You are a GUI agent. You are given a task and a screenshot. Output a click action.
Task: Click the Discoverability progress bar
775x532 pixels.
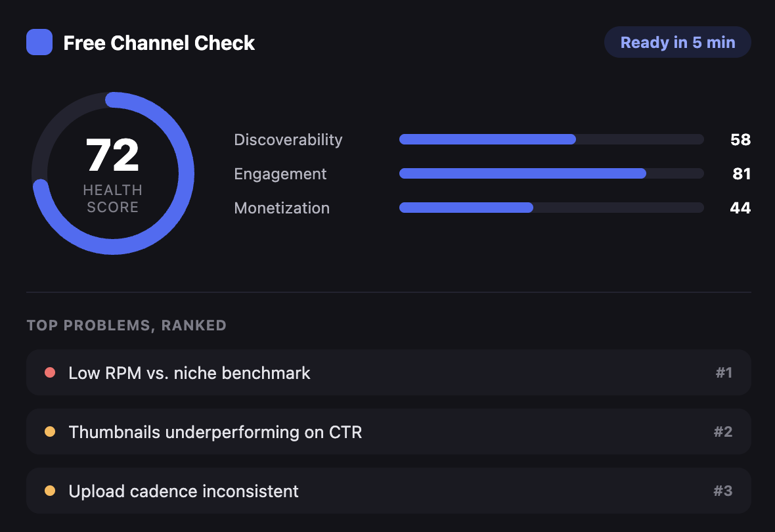tap(552, 139)
